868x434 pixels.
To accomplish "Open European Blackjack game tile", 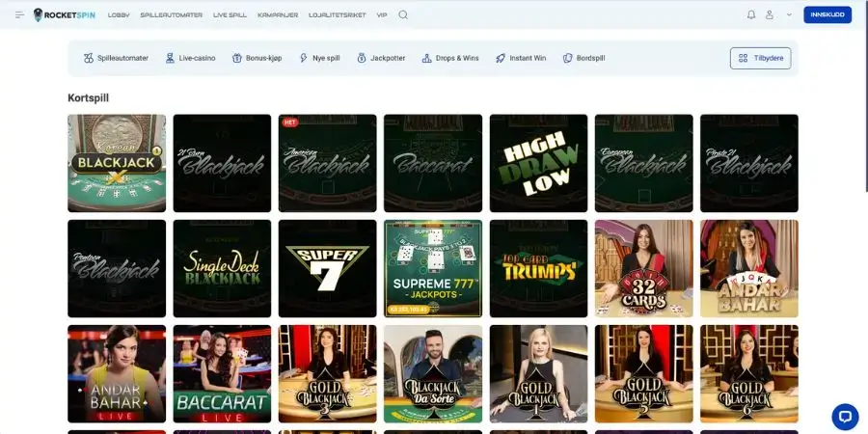I will pos(644,163).
